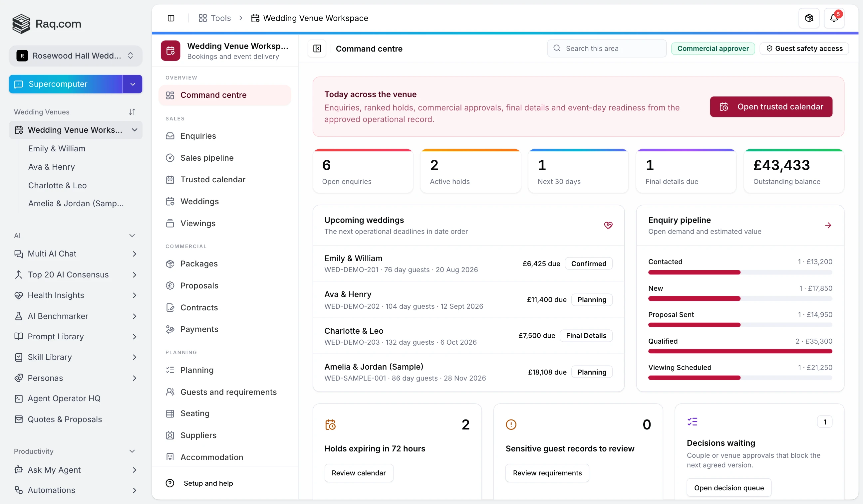Collapse the Wedding Venue Workspace tree chevron

[135, 130]
